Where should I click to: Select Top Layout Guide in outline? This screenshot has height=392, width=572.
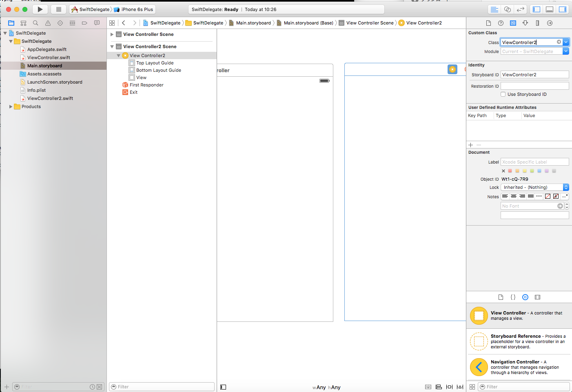pyautogui.click(x=155, y=63)
